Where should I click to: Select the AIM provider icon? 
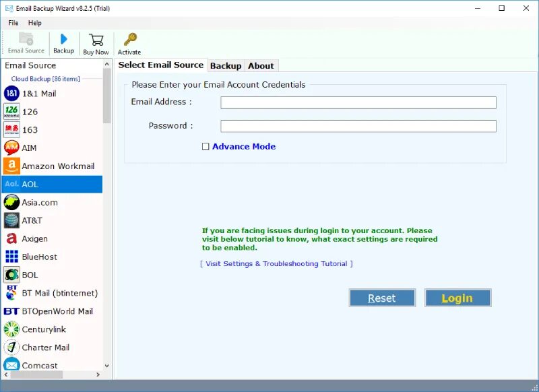11,148
